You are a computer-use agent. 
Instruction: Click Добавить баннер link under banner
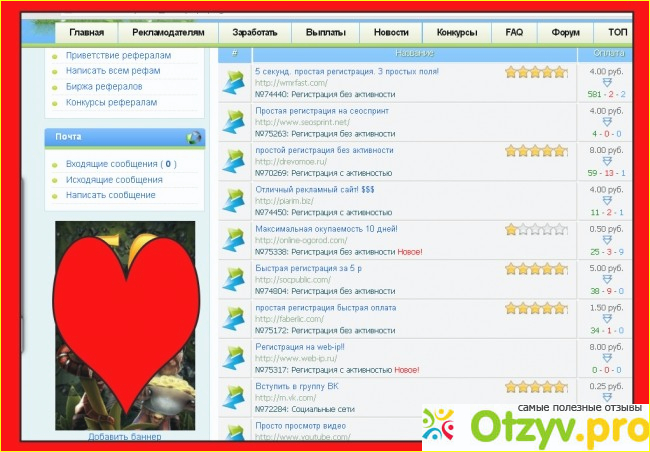tap(123, 437)
